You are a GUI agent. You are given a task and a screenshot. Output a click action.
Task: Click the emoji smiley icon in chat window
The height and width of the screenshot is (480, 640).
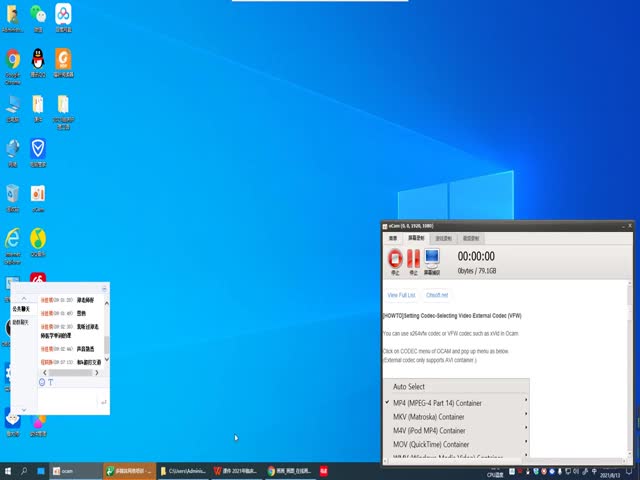point(42,382)
